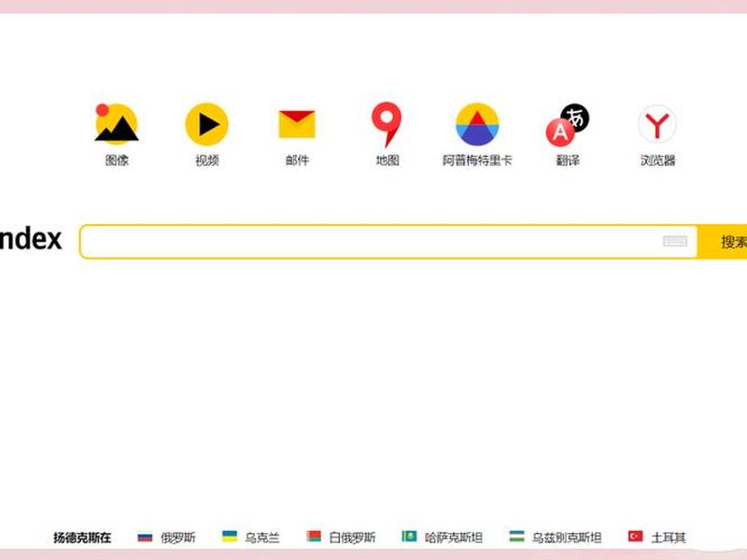Open the 哈萨克斯坦 country link
The image size is (747, 560).
454,538
